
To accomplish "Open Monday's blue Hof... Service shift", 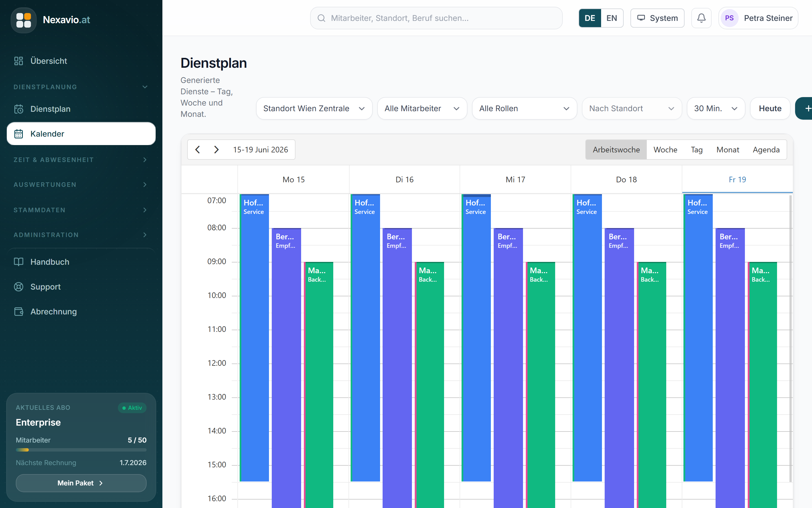I will [x=254, y=338].
